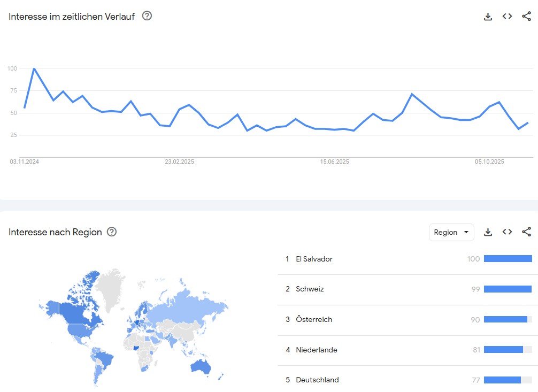This screenshot has height=392, width=538.
Task: Download the time trend chart data
Action: coord(488,17)
